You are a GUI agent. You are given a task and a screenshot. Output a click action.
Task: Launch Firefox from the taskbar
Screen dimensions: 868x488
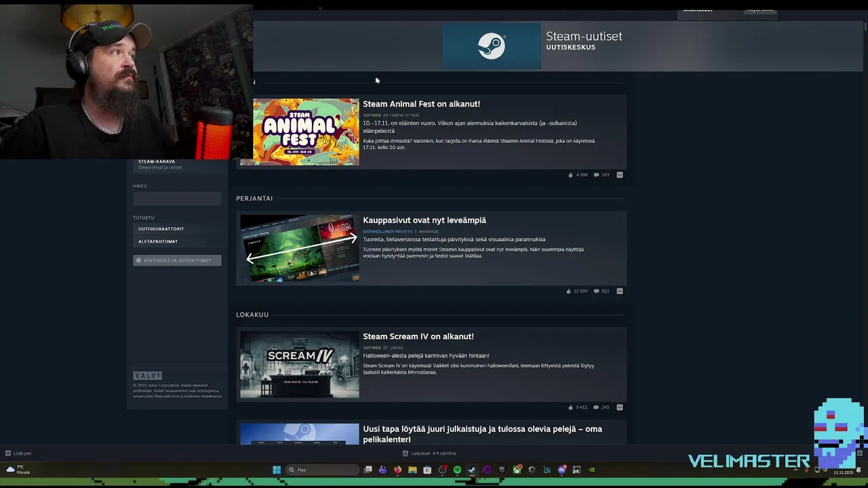[x=397, y=470]
